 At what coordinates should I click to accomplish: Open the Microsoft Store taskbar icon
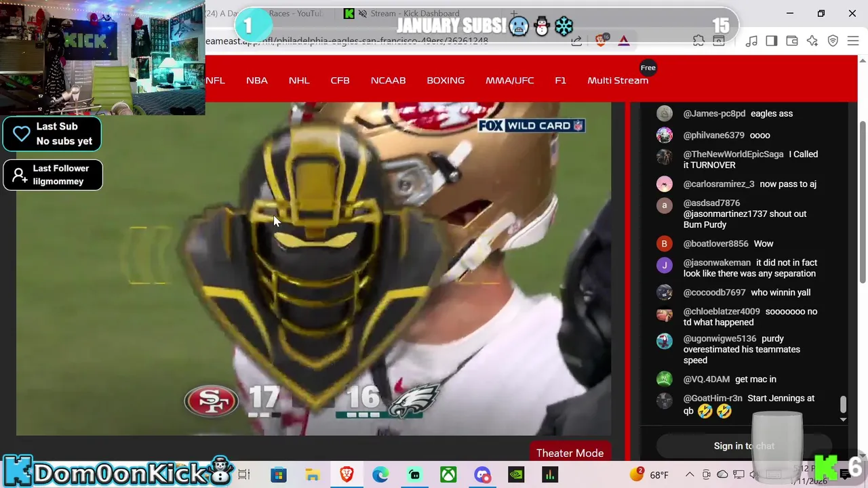[x=279, y=474]
